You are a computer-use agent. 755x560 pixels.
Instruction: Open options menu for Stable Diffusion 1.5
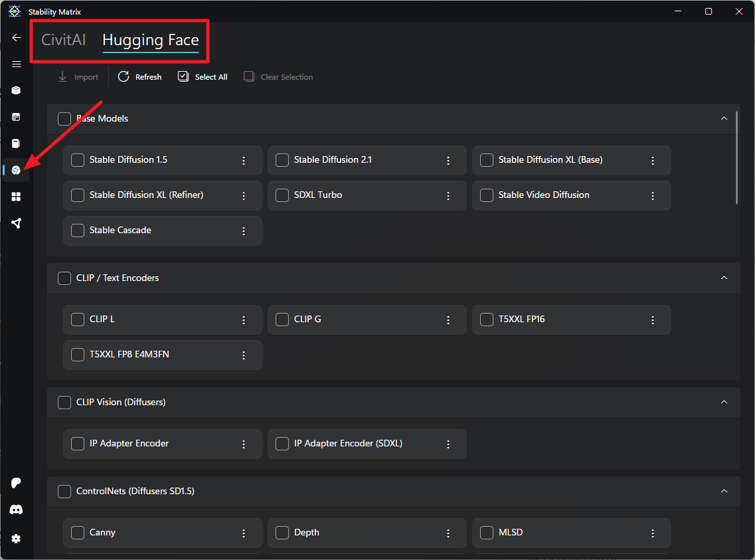click(x=244, y=160)
